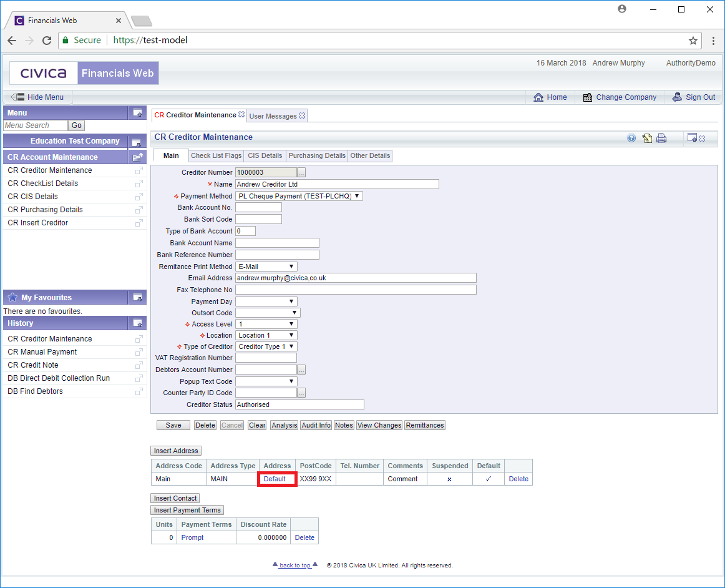
Task: Delete the Main address row
Action: [518, 479]
